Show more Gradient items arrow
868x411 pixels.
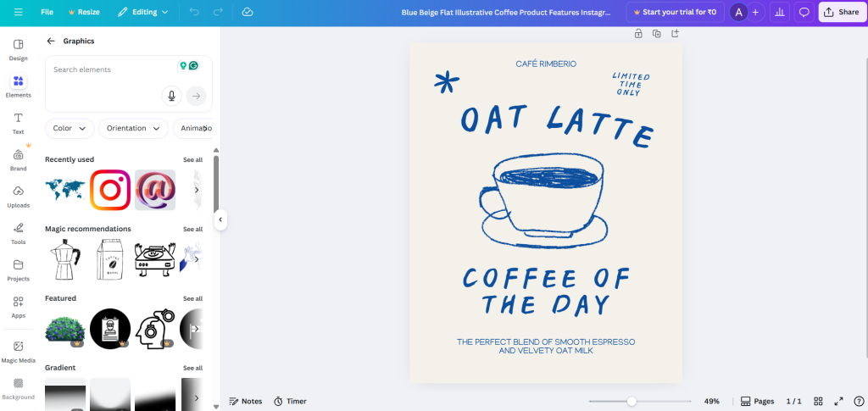coord(196,398)
